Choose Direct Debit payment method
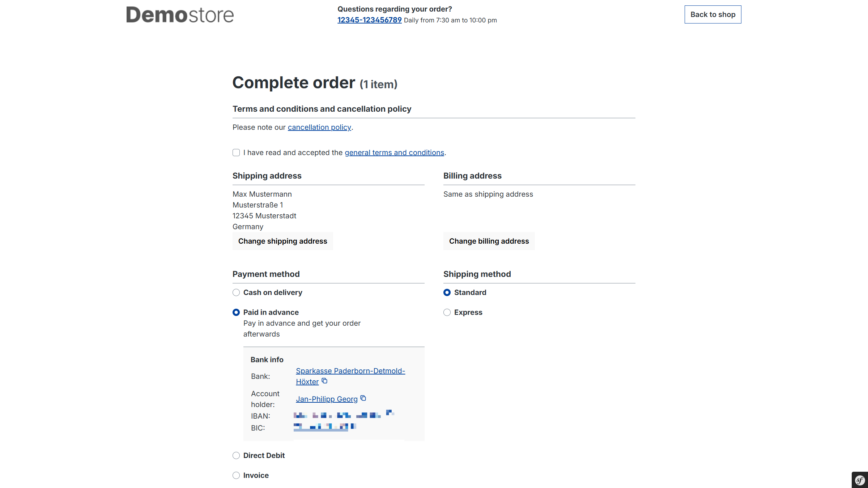868x488 pixels. (x=236, y=455)
